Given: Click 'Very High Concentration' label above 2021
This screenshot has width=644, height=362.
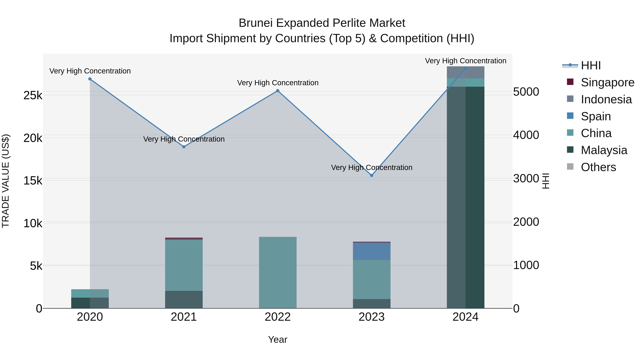Looking at the screenshot, I should coord(184,139).
